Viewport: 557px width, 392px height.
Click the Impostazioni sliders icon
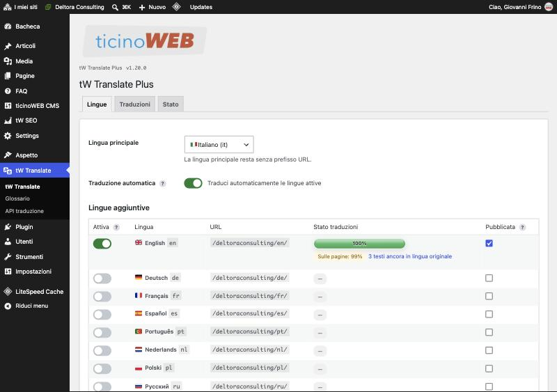tap(8, 271)
